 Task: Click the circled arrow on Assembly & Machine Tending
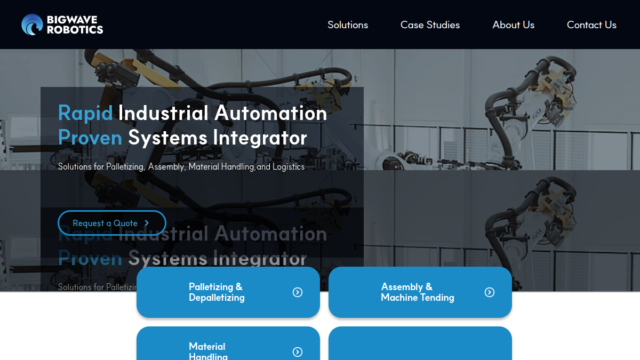point(489,292)
